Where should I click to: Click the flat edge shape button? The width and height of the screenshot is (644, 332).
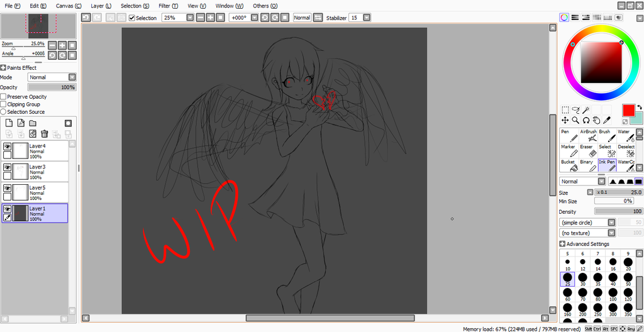[639, 181]
